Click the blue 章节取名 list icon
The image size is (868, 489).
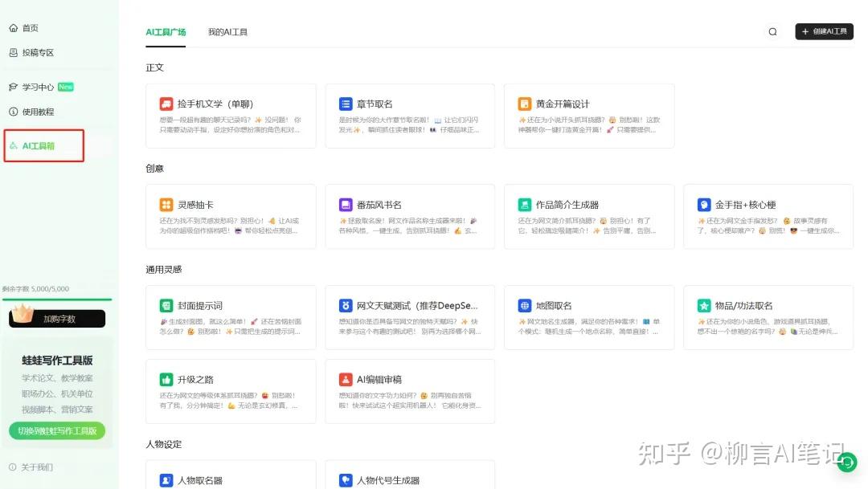click(346, 104)
